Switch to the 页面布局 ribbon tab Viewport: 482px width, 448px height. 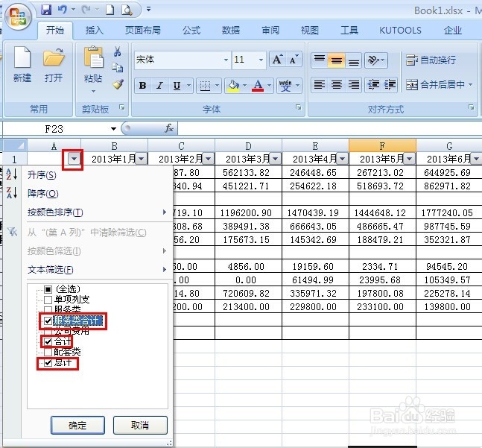tap(142, 30)
